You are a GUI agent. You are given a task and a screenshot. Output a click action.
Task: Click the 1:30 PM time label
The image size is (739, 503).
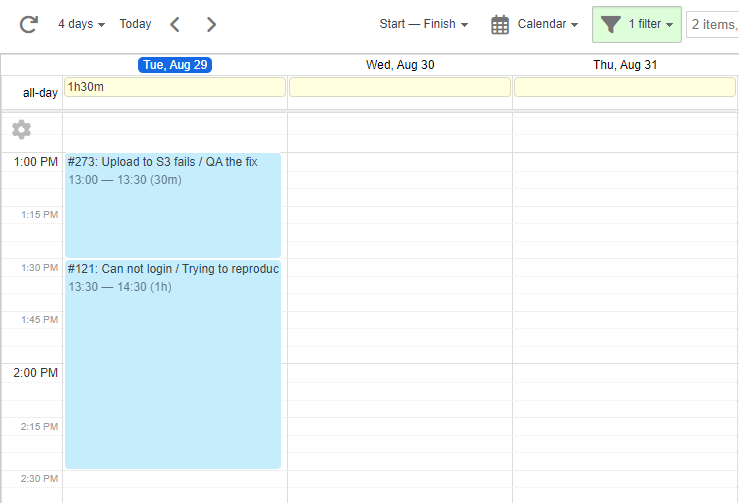(x=40, y=268)
